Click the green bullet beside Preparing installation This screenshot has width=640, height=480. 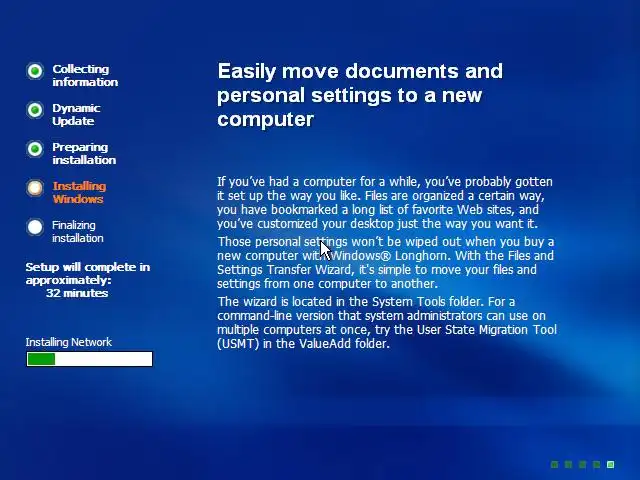point(35,149)
